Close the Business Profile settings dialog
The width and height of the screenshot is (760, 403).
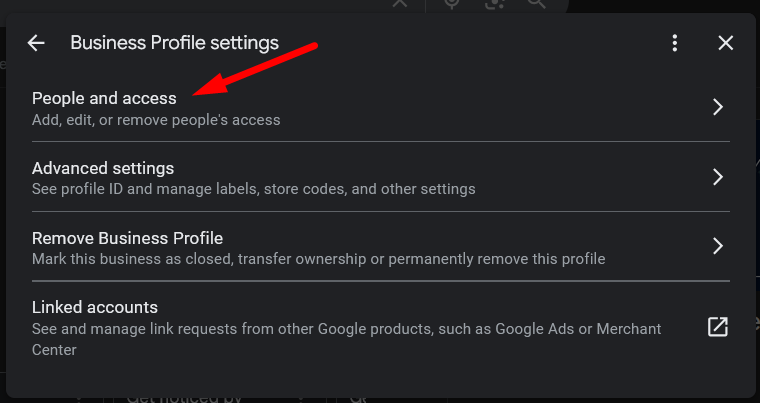pyautogui.click(x=726, y=43)
